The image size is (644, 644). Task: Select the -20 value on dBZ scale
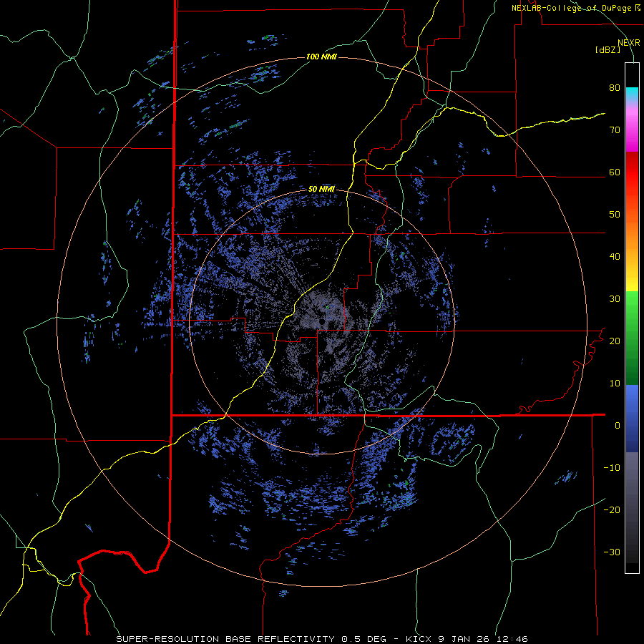click(x=612, y=509)
